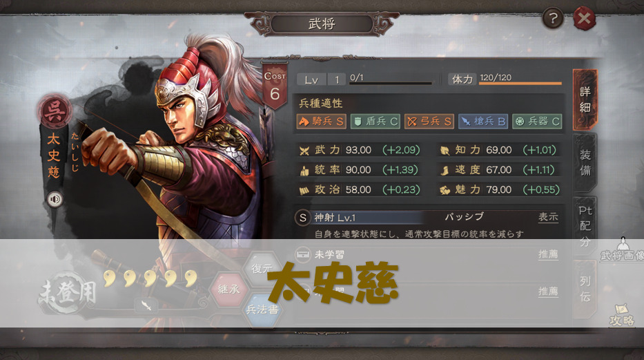Tap the 復元 hexagon button
644x360 pixels.
(x=262, y=269)
